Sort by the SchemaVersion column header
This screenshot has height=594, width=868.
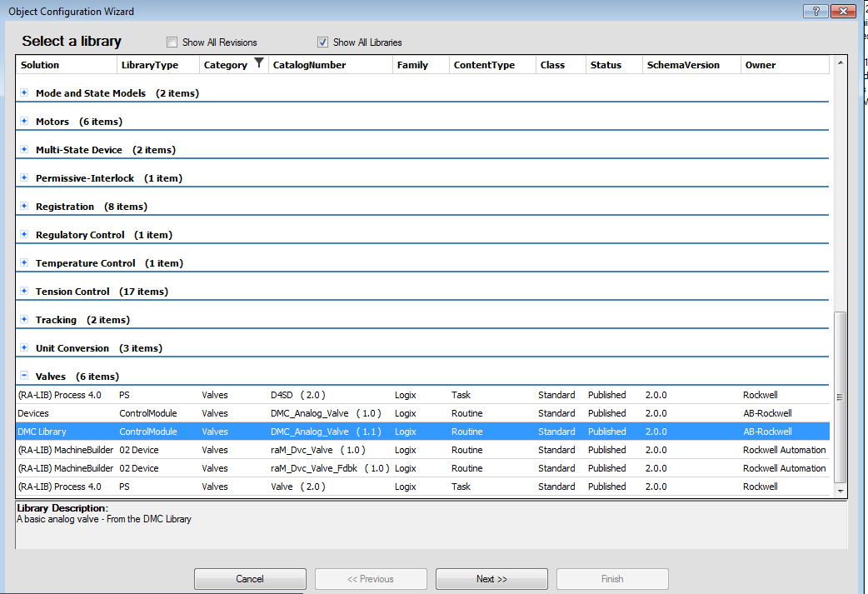pos(691,65)
